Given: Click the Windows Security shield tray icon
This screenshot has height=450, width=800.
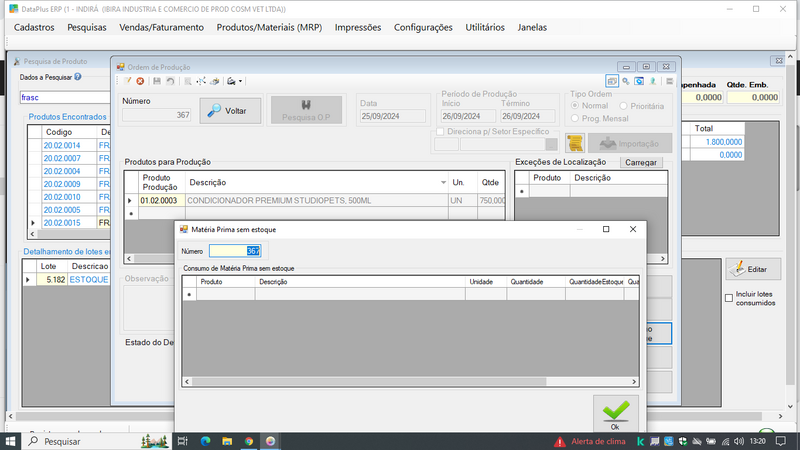Looking at the screenshot, I should coord(683,441).
